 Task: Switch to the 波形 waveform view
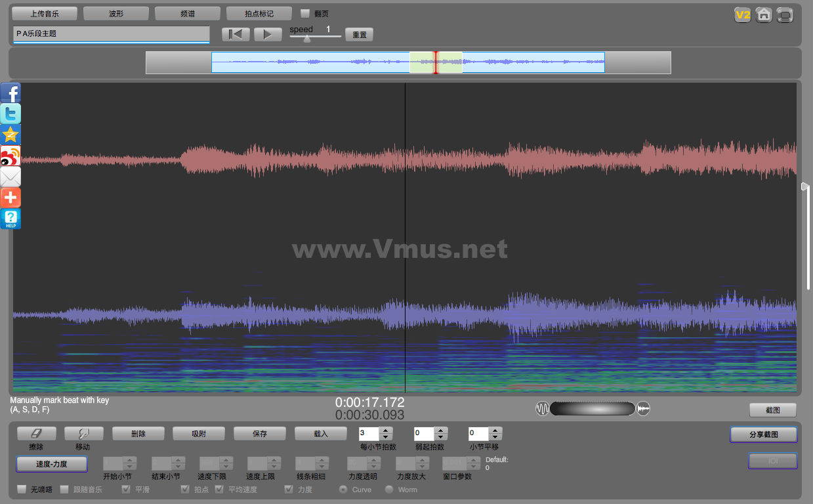[116, 13]
